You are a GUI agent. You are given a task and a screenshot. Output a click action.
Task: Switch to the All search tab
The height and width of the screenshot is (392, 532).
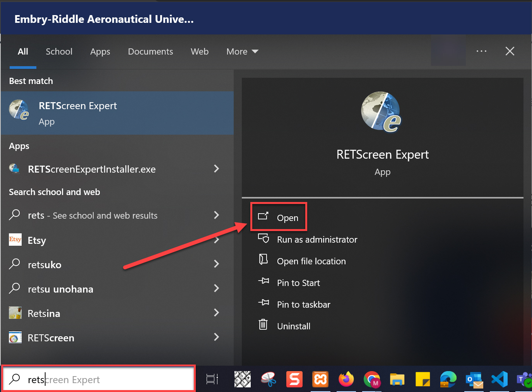click(23, 51)
